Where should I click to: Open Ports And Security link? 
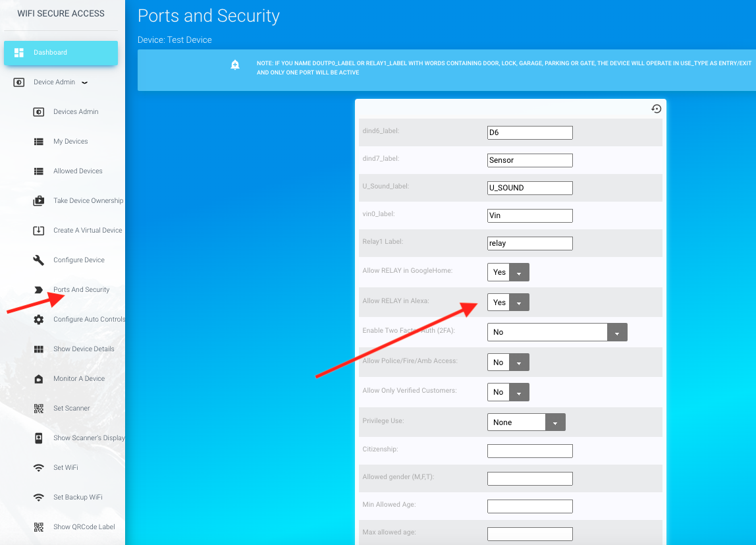(81, 290)
